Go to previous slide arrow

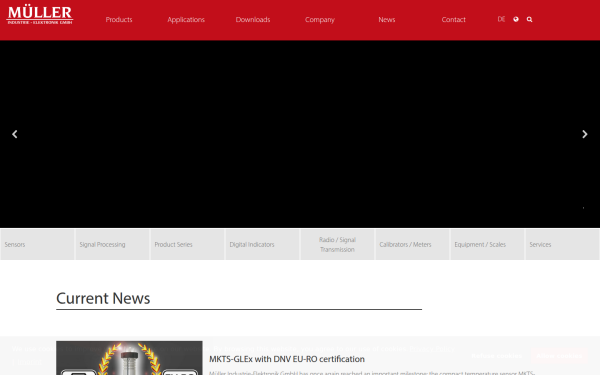15,134
